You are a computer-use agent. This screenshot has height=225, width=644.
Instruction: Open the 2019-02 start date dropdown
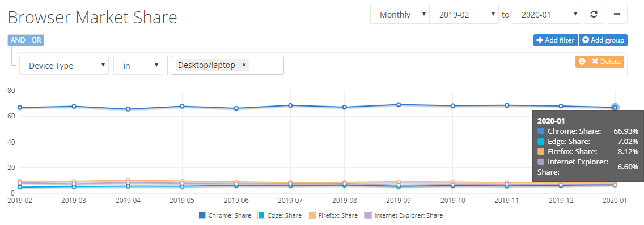coord(464,14)
